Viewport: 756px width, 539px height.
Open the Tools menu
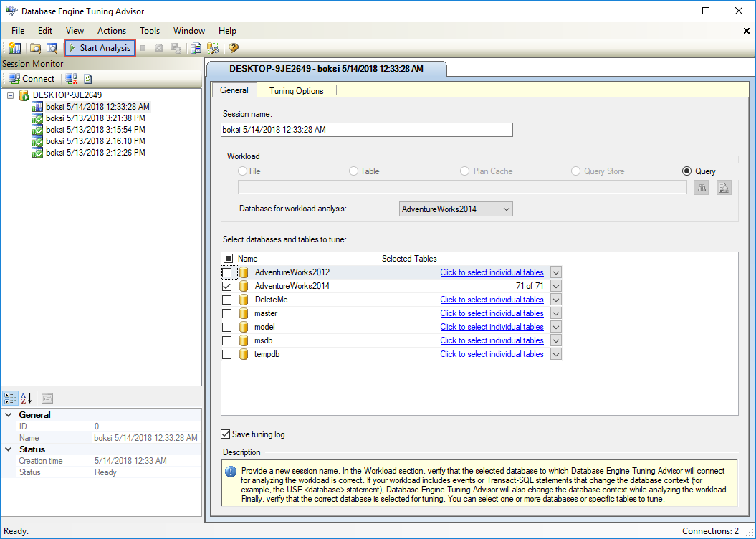pyautogui.click(x=150, y=30)
